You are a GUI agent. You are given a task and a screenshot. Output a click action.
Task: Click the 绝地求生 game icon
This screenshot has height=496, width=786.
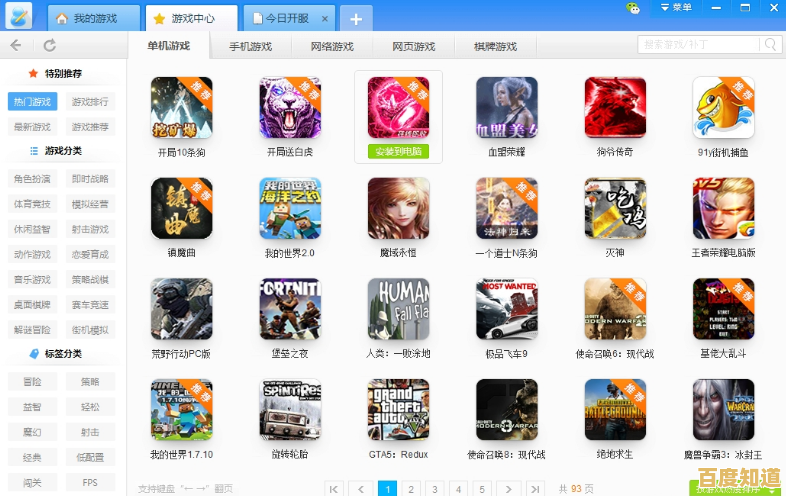615,410
